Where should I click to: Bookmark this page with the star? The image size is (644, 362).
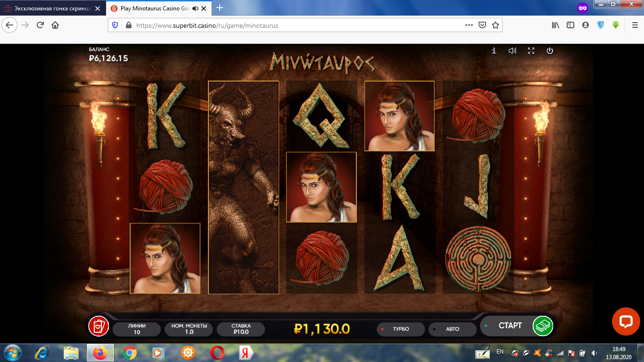point(495,25)
